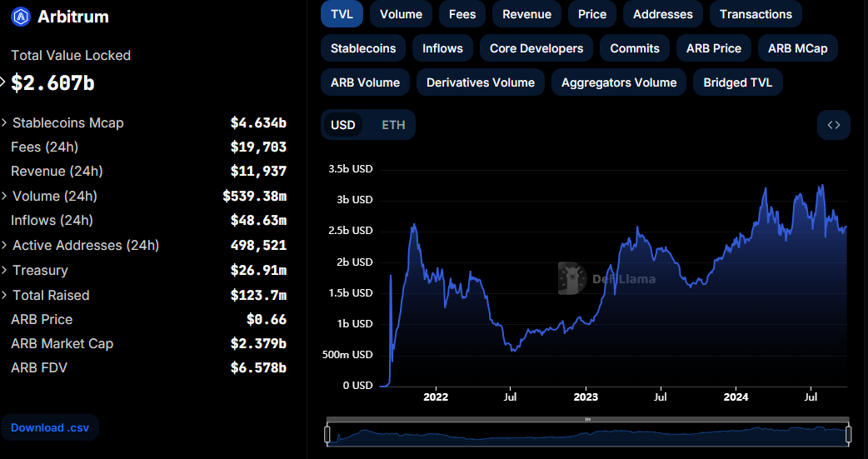Click the Arbitrum logo icon

tap(21, 17)
